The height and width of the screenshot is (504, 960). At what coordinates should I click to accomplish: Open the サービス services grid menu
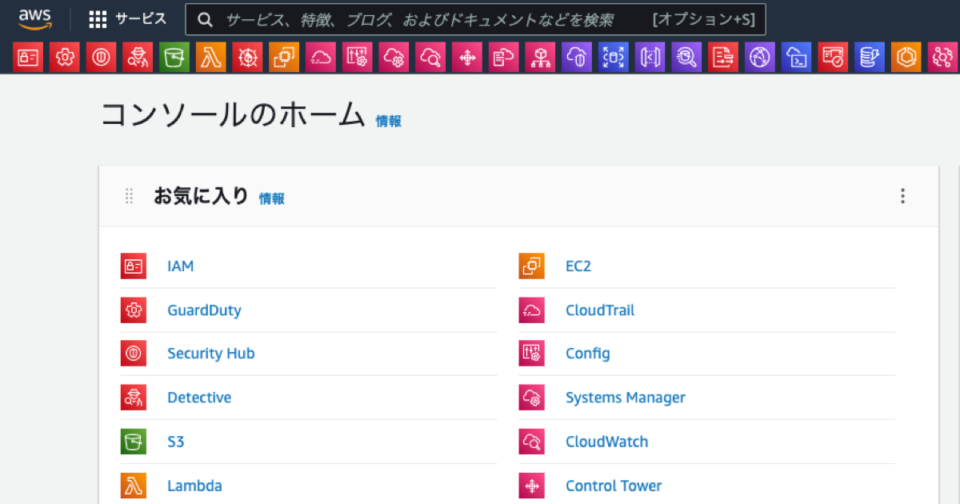[127, 20]
